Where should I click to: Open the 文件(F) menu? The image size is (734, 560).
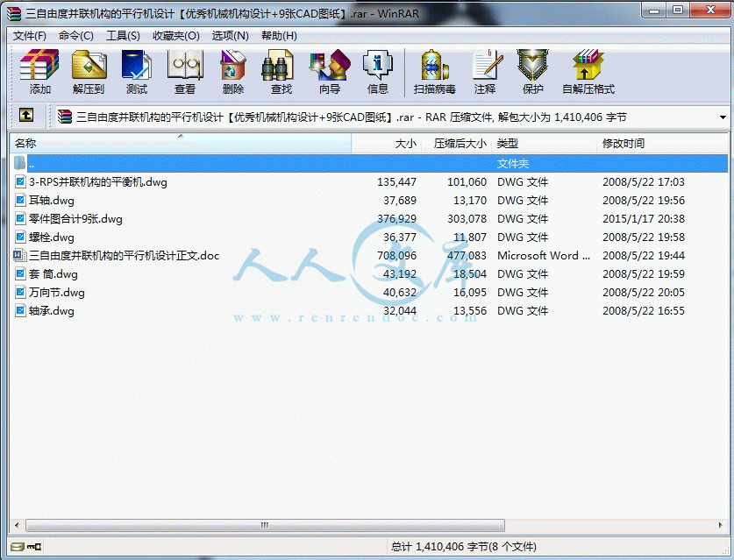(x=29, y=36)
